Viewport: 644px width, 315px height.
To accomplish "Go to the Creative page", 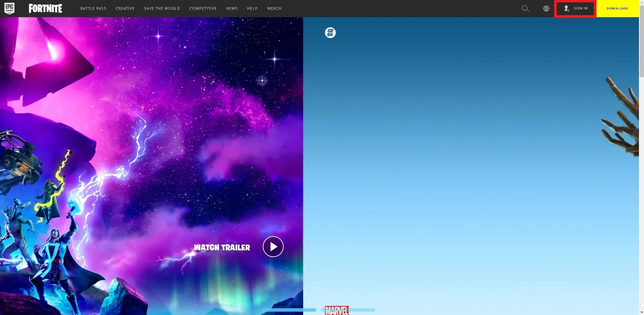I will [125, 8].
